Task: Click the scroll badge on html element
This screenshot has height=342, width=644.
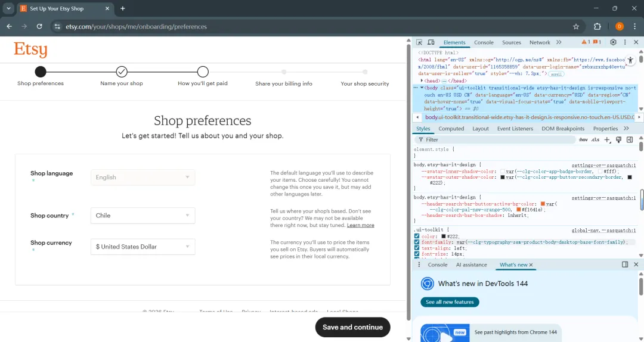Action: [556, 74]
